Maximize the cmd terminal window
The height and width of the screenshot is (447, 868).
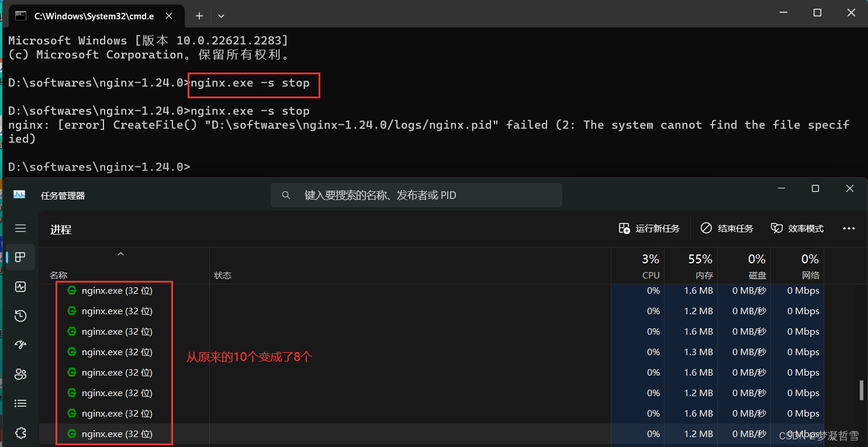click(x=817, y=13)
